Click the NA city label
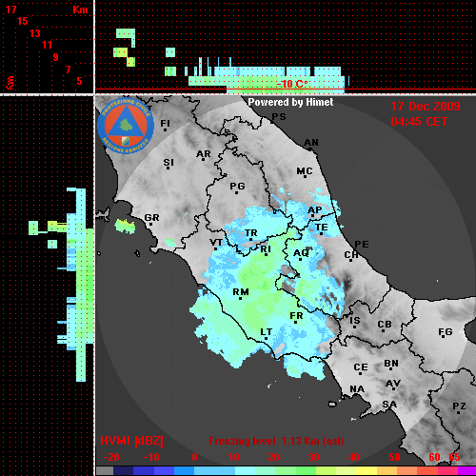The height and width of the screenshot is (476, 476). tap(357, 388)
